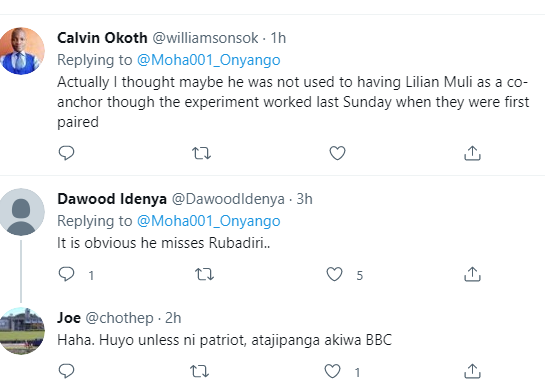
Task: Reply to Joe's BBC tweet
Action: click(x=66, y=371)
